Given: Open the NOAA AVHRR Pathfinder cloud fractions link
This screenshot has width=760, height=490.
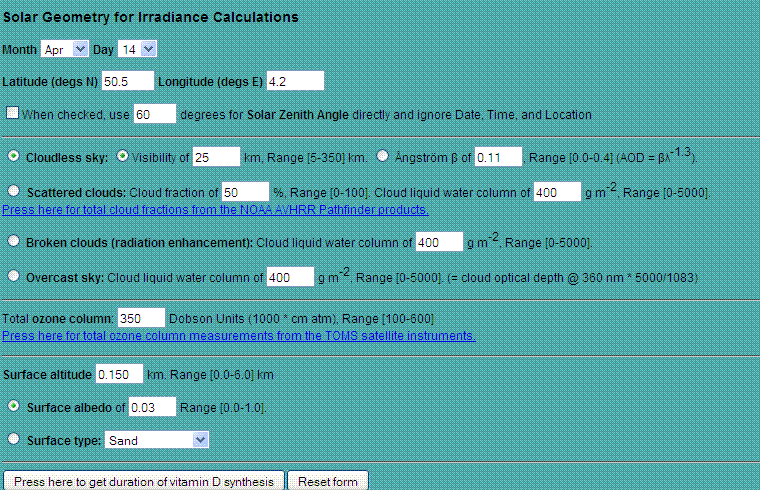Looking at the screenshot, I should (215, 210).
